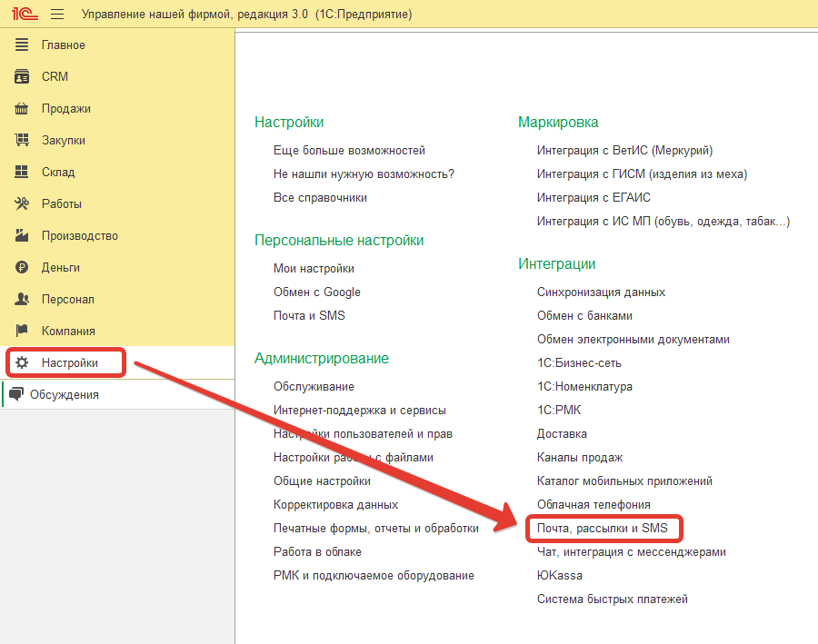Open Работа в облаке
The image size is (818, 644).
click(317, 551)
